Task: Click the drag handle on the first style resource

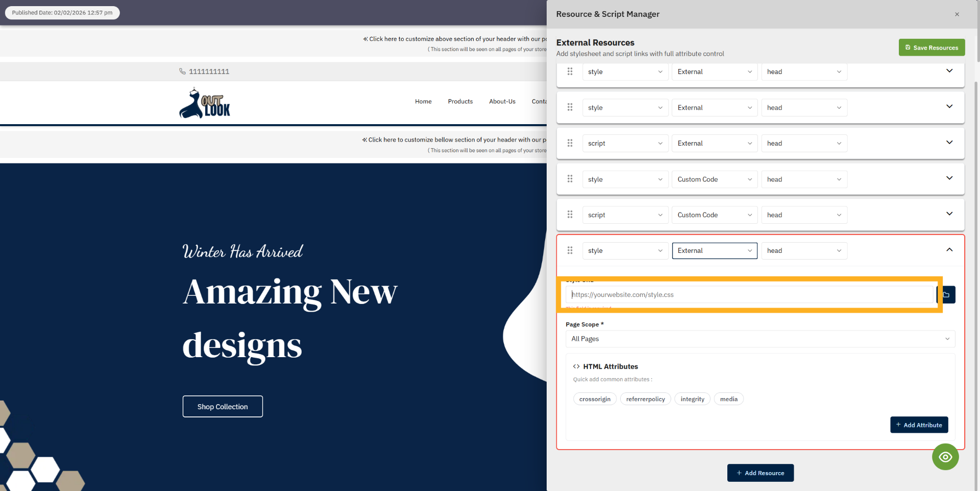Action: click(x=570, y=72)
